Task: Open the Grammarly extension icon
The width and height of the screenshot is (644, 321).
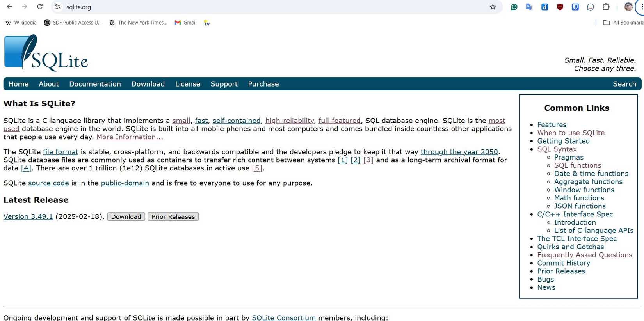Action: pyautogui.click(x=514, y=7)
